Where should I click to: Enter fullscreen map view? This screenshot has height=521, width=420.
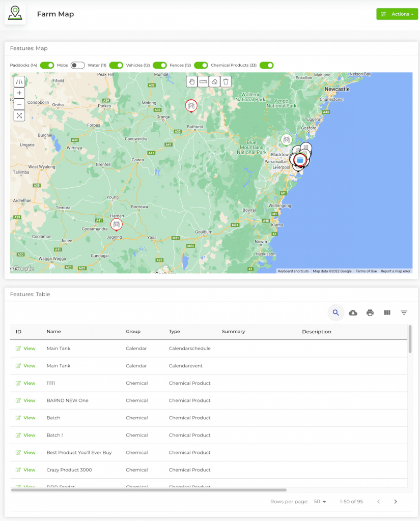19,115
